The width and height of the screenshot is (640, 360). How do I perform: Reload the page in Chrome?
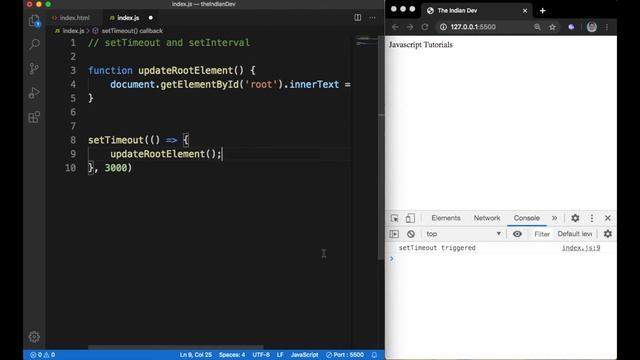[x=425, y=27]
